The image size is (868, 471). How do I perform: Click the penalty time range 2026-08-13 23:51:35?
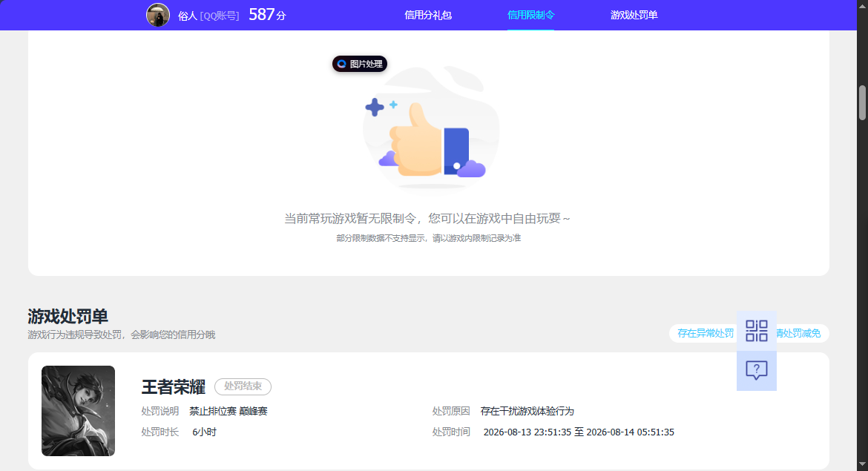tap(579, 432)
